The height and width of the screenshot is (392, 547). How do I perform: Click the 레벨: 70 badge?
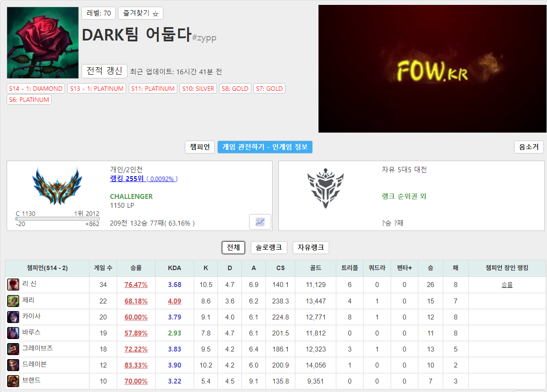click(x=99, y=13)
